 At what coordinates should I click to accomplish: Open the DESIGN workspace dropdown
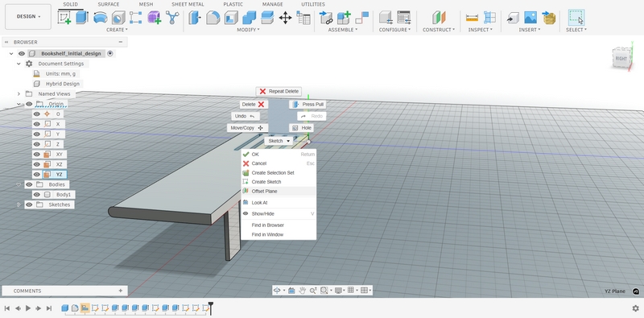(x=28, y=17)
